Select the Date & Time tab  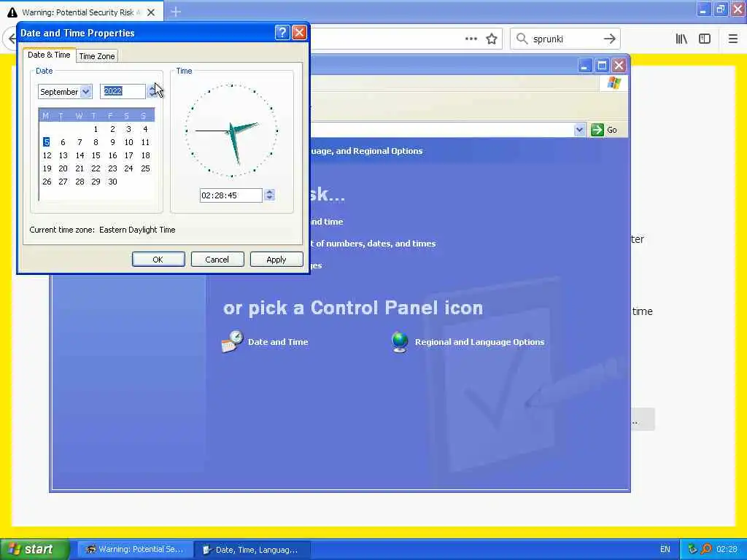pyautogui.click(x=49, y=55)
